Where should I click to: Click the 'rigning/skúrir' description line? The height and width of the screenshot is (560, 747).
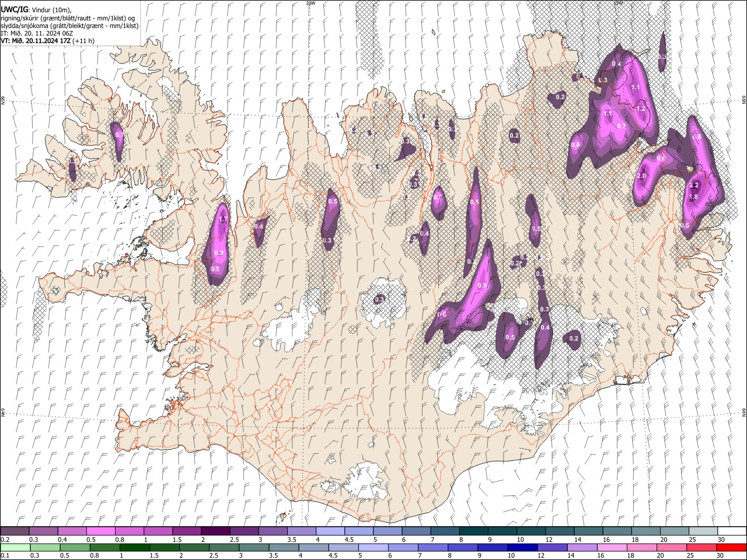[68, 17]
